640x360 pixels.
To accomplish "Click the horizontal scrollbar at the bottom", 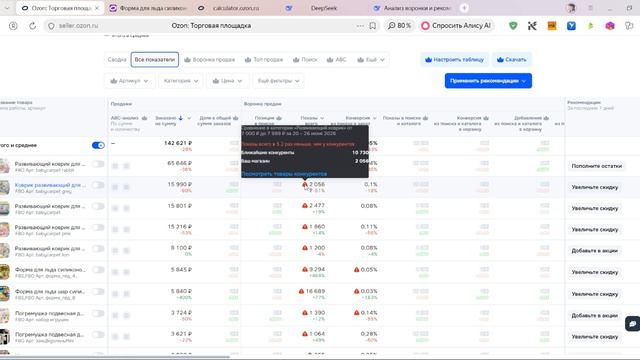I will point(114,357).
